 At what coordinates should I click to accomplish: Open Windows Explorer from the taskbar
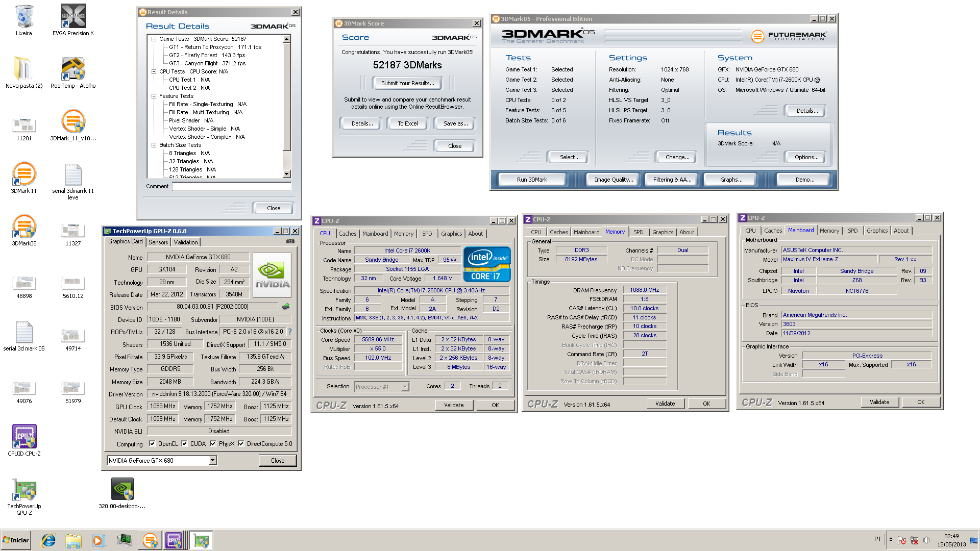click(x=73, y=540)
